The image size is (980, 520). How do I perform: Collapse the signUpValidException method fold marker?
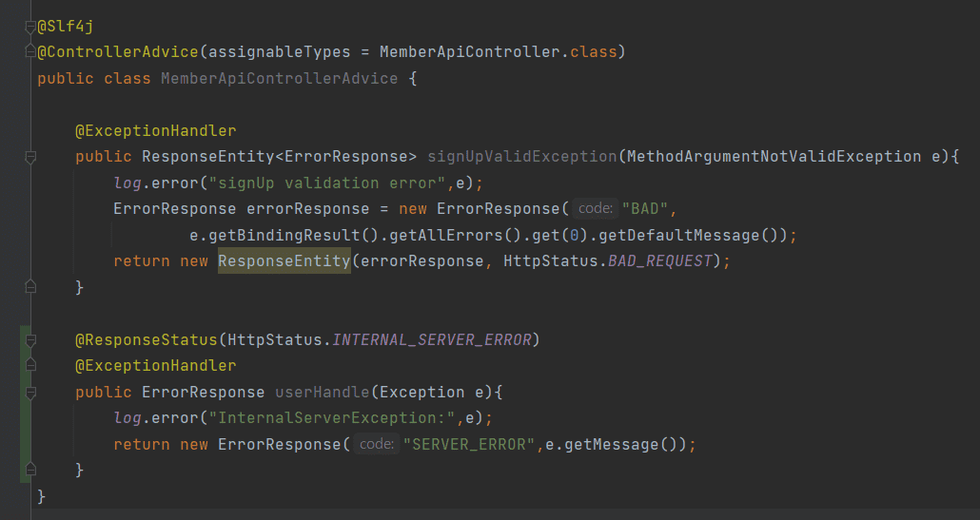30,157
